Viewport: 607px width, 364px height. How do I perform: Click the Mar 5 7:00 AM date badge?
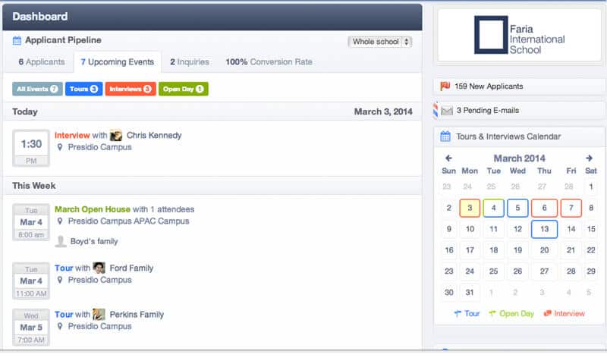coord(31,328)
